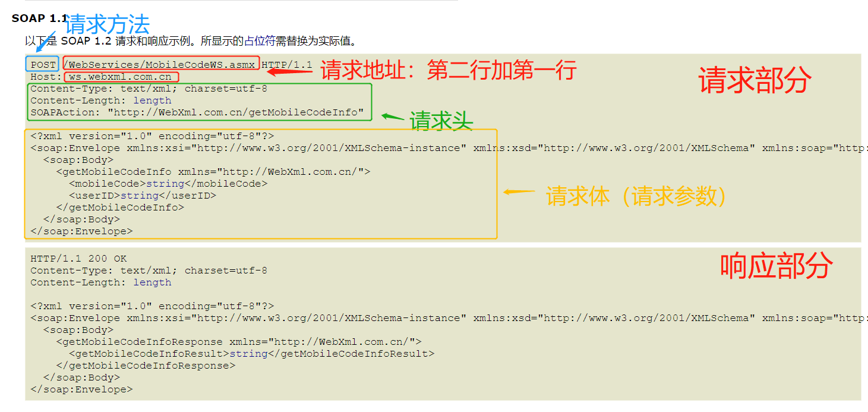868x412 pixels.
Task: Click <getMobileCodeInfo xmlns="http://WebXml.com.cn/"> tag
Action: (x=213, y=172)
